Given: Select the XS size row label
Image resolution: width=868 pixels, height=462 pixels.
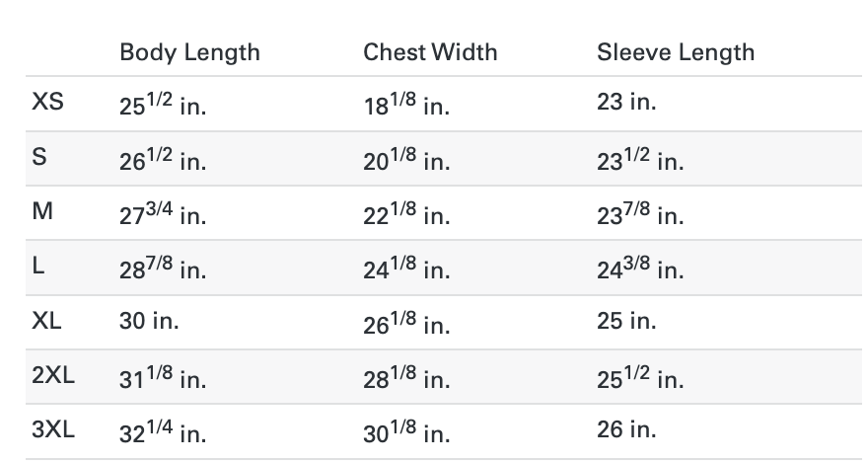Looking at the screenshot, I should click(x=48, y=102).
